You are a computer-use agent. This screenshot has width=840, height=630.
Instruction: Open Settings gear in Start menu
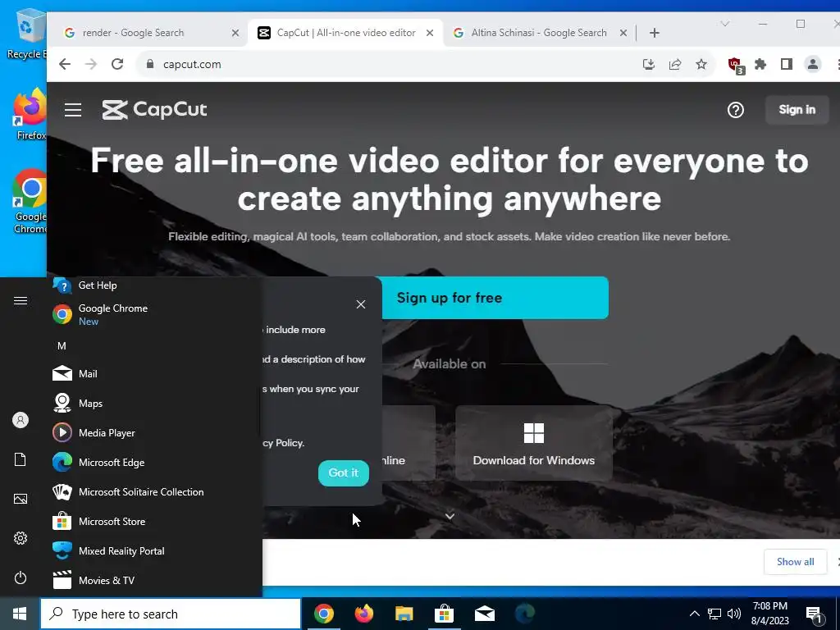click(21, 538)
